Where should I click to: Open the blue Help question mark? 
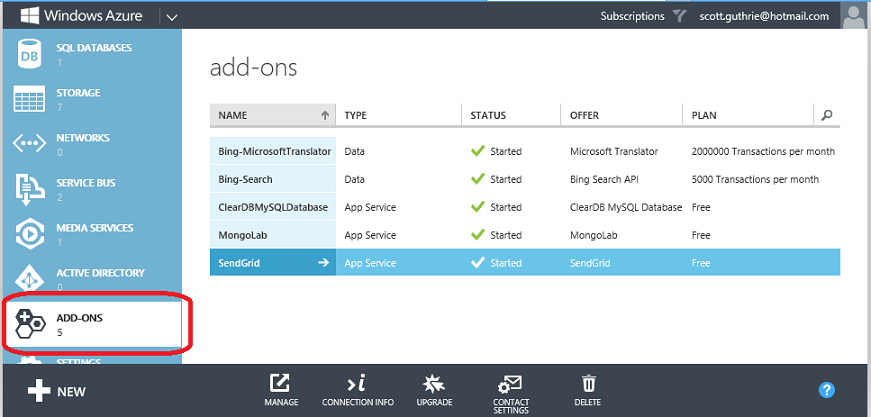827,390
